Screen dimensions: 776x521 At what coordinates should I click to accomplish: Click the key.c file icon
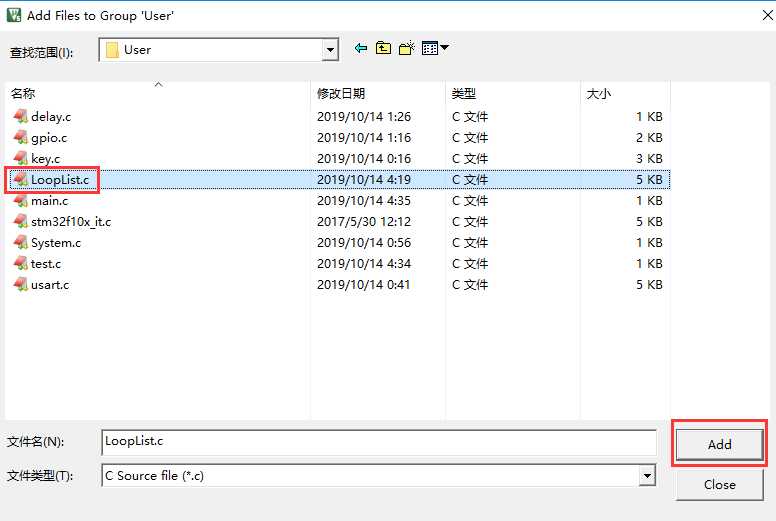20,158
